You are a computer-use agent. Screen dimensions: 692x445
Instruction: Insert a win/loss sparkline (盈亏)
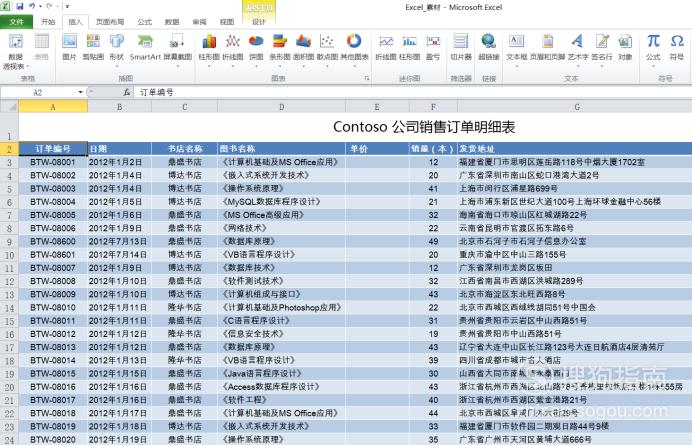[433, 47]
